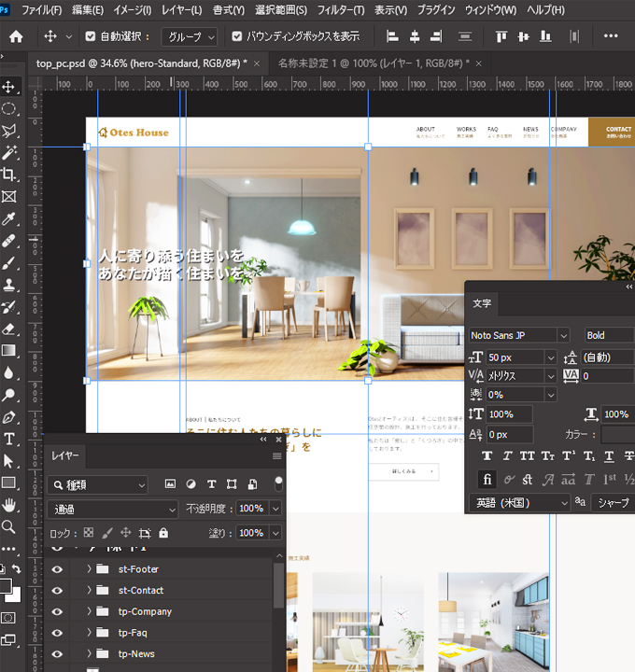Viewport: 635px width, 672px height.
Task: Hide the st-Contact layer group
Action: [x=57, y=591]
